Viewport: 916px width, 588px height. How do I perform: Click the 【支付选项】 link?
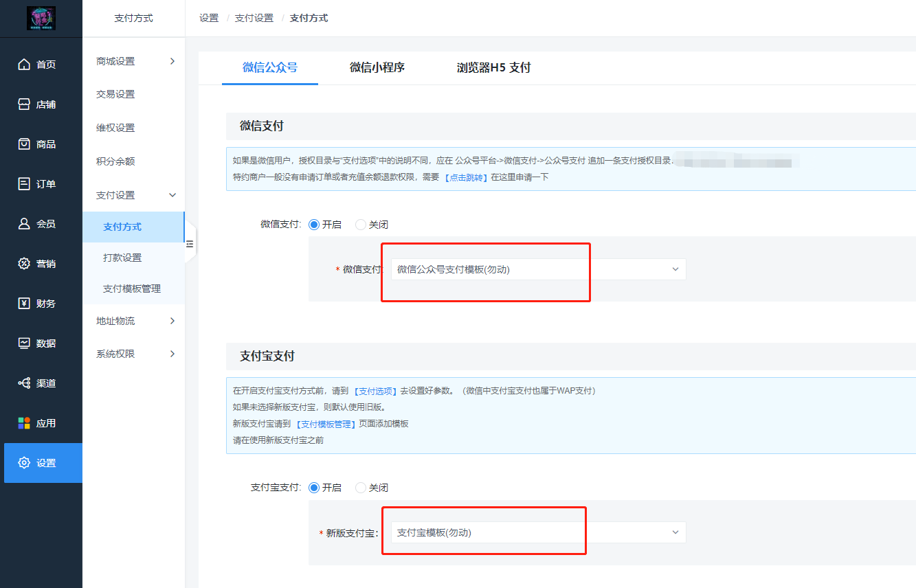tap(375, 391)
